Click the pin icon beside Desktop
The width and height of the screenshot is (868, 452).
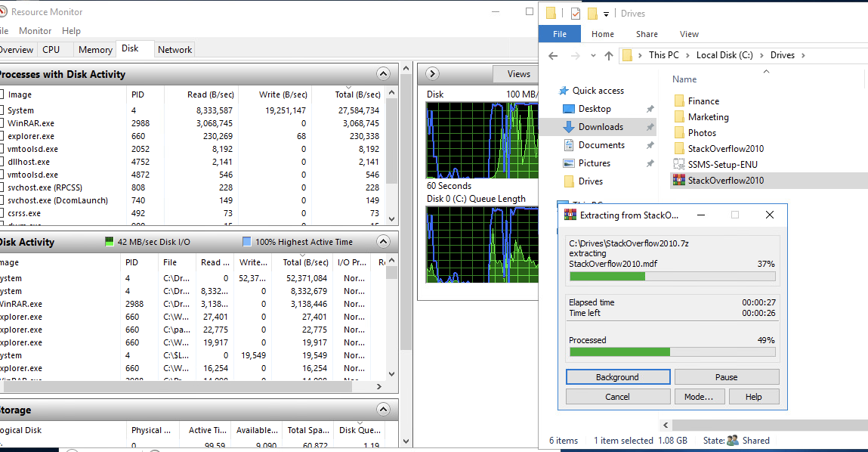pos(650,109)
